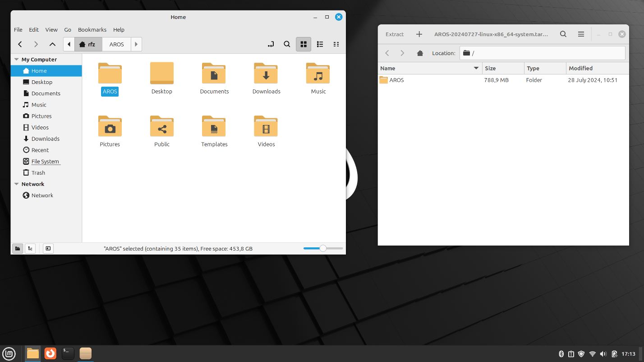Screen dimensions: 644x362
Task: Open the archive manager hamburger menu
Action: tap(581, 34)
